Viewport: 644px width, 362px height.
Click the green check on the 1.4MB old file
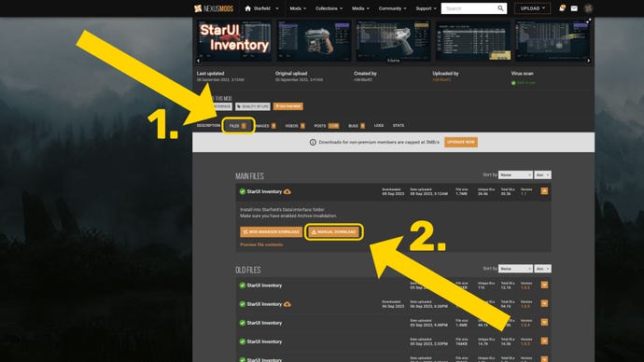click(x=243, y=323)
